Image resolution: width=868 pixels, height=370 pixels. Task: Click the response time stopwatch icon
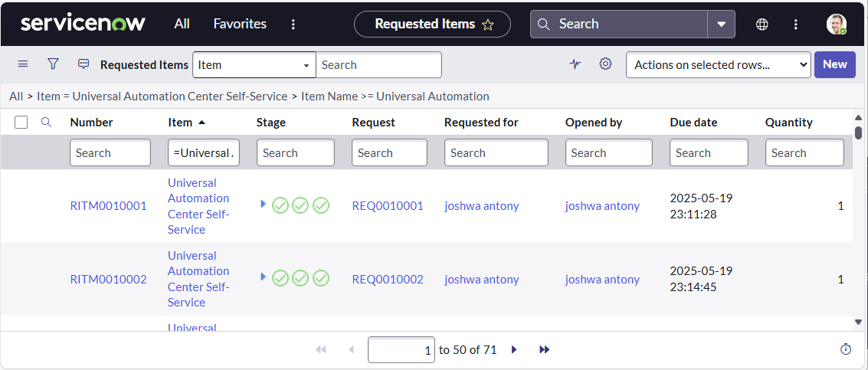(x=845, y=349)
